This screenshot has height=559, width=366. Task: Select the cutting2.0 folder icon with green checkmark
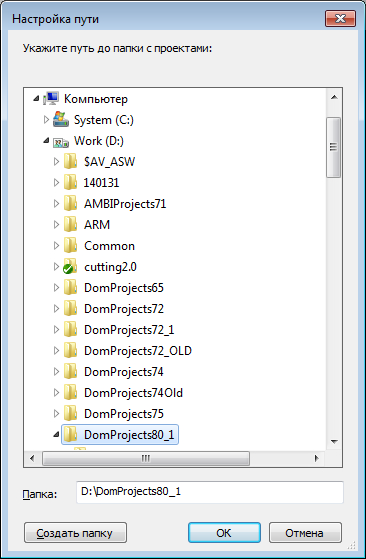pos(70,267)
